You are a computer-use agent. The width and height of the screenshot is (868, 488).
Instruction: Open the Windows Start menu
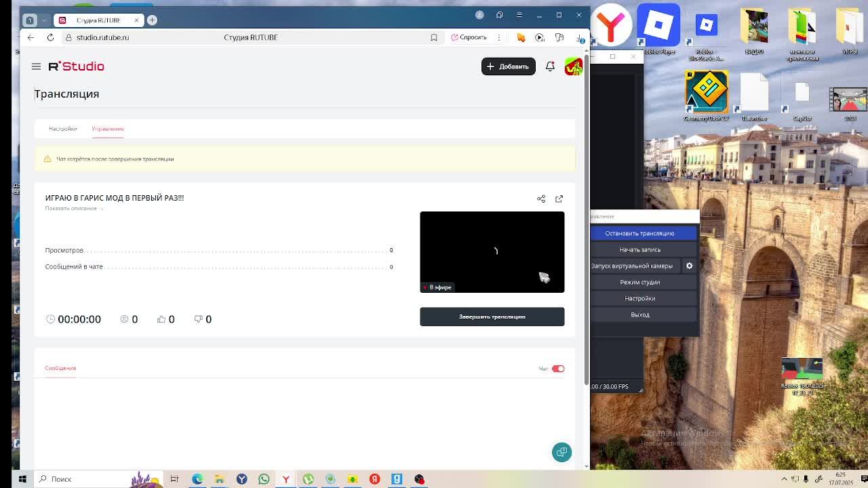[22, 479]
